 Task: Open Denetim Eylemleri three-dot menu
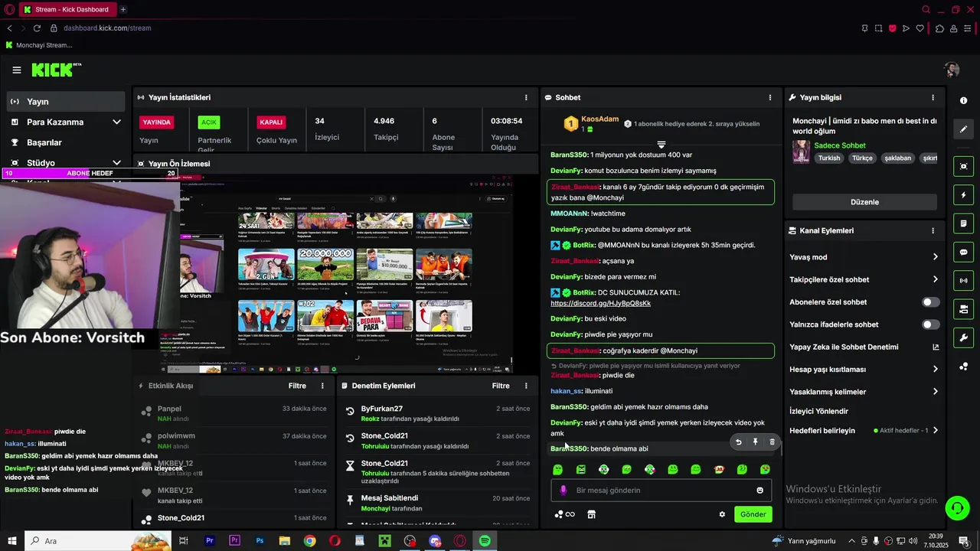(526, 386)
